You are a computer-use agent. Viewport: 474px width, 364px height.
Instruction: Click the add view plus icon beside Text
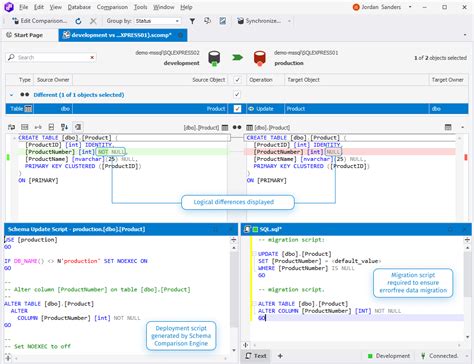click(280, 356)
